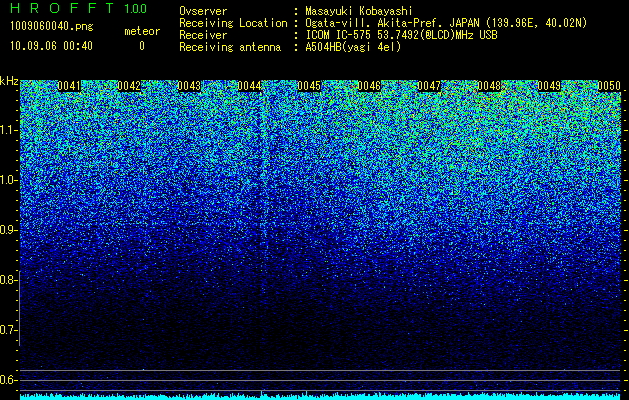Click the 'Ovserver' field label
The image size is (629, 400).
tap(203, 11)
